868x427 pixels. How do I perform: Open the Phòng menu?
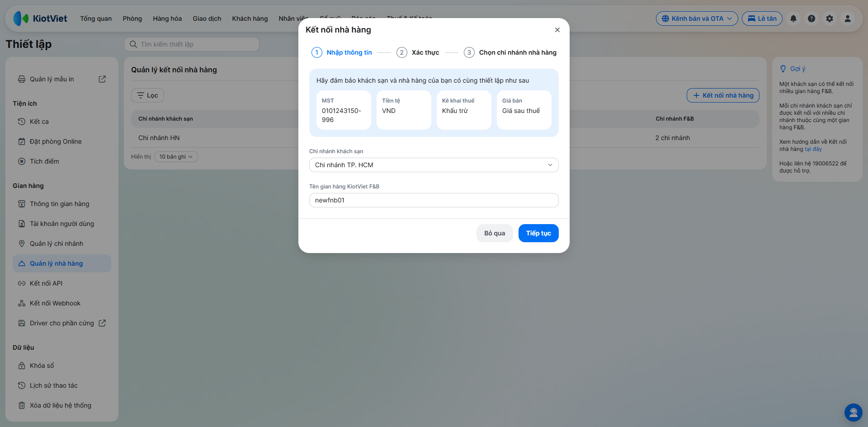click(x=132, y=19)
